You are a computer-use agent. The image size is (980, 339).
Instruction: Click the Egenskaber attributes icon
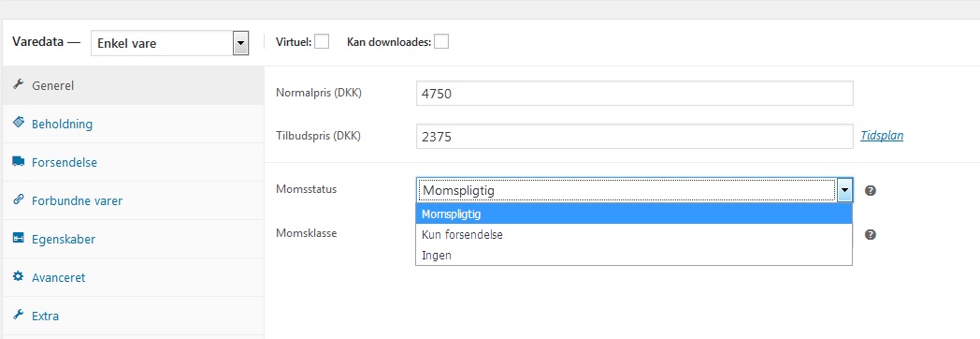click(x=18, y=238)
